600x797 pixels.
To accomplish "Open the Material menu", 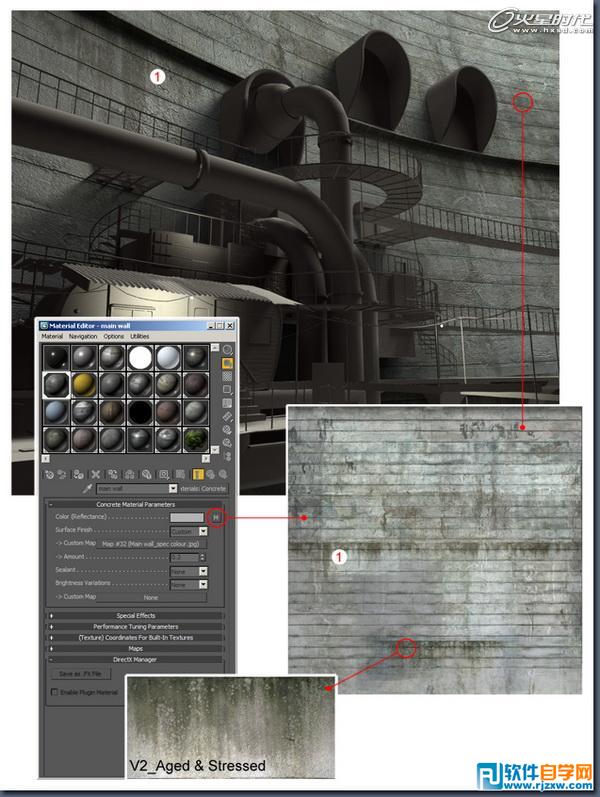I will [x=52, y=337].
